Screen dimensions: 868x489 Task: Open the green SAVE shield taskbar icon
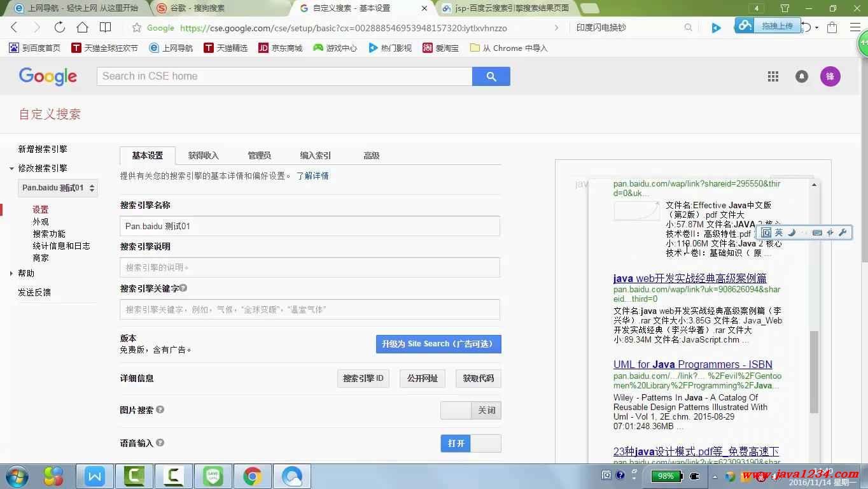click(x=213, y=476)
